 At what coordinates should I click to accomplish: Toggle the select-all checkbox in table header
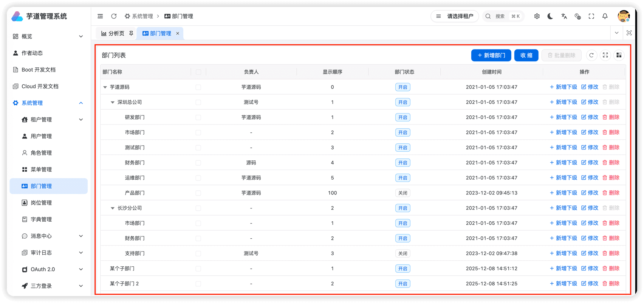(198, 72)
